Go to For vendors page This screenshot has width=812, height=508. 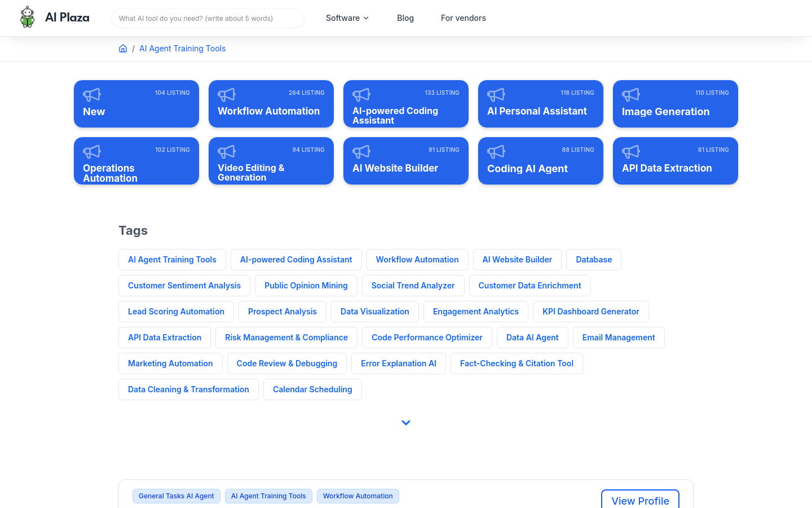464,18
